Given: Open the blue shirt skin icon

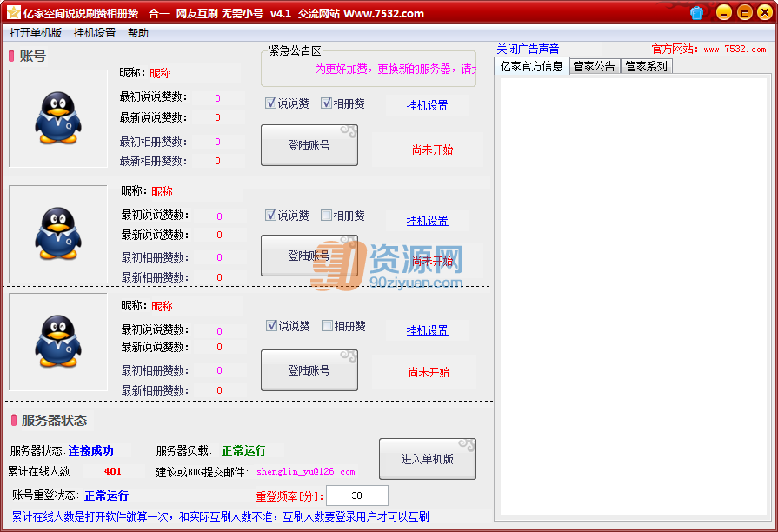Looking at the screenshot, I should 696,13.
